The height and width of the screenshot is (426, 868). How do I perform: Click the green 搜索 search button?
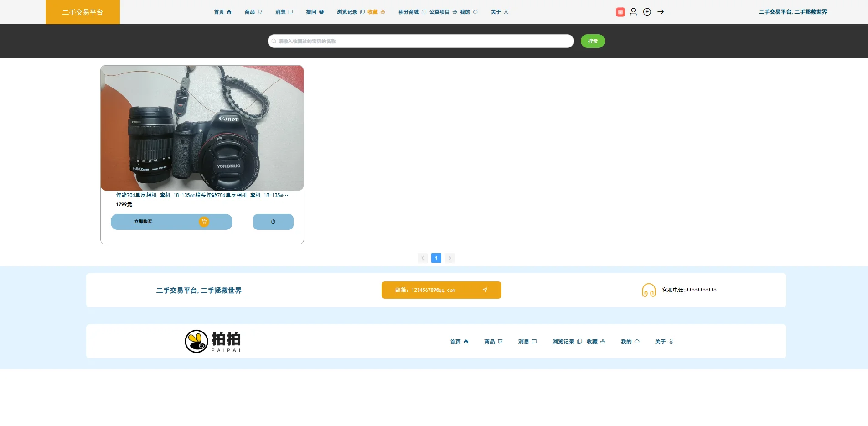point(592,41)
